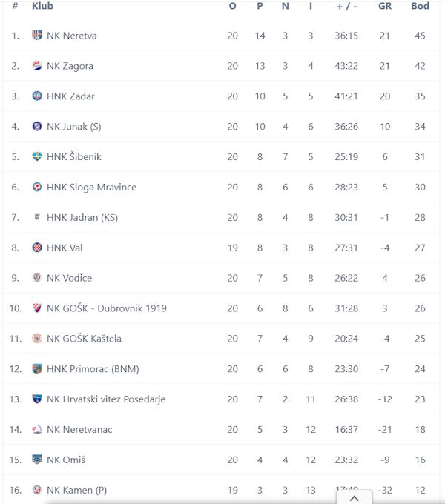Sort table by the Bod column header
This screenshot has width=445, height=504.
pos(420,7)
